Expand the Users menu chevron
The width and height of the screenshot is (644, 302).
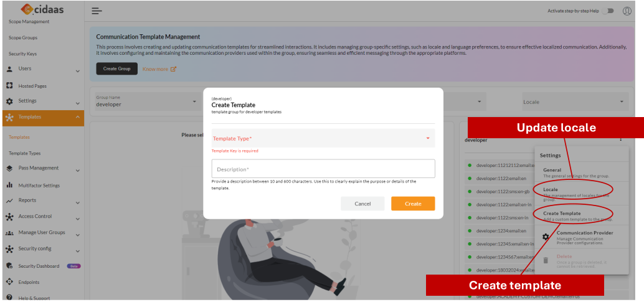(78, 72)
